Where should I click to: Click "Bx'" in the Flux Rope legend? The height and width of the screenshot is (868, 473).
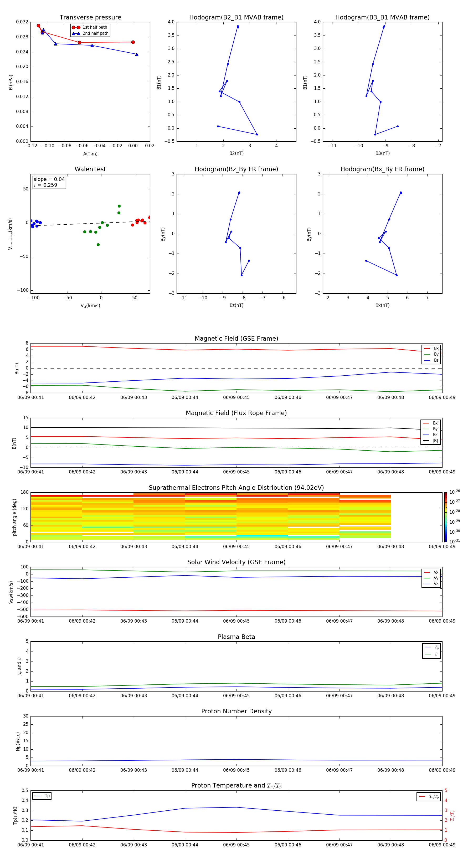[431, 423]
